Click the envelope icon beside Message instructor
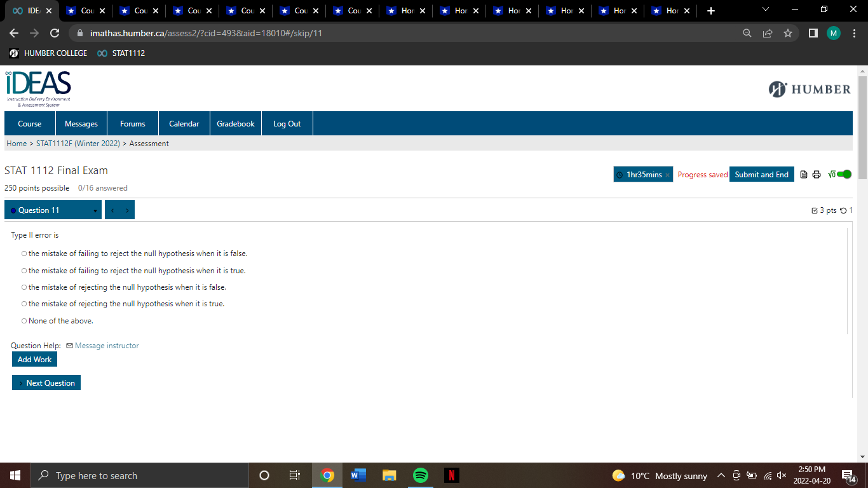Image resolution: width=868 pixels, height=488 pixels. [x=70, y=345]
